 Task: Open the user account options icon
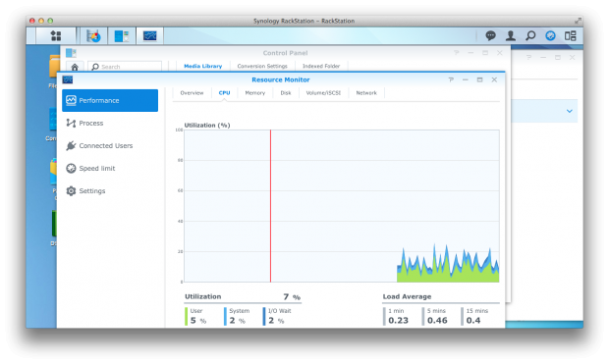point(511,35)
